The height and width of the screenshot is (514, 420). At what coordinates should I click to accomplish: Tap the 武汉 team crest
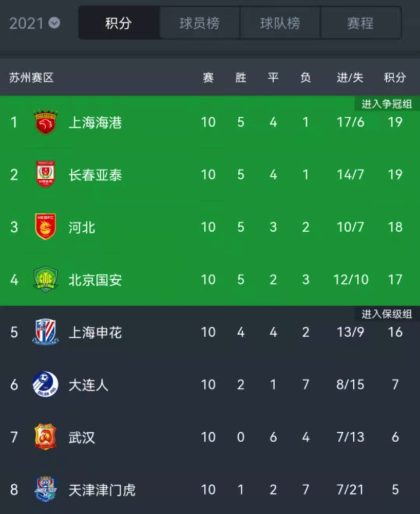coord(46,437)
